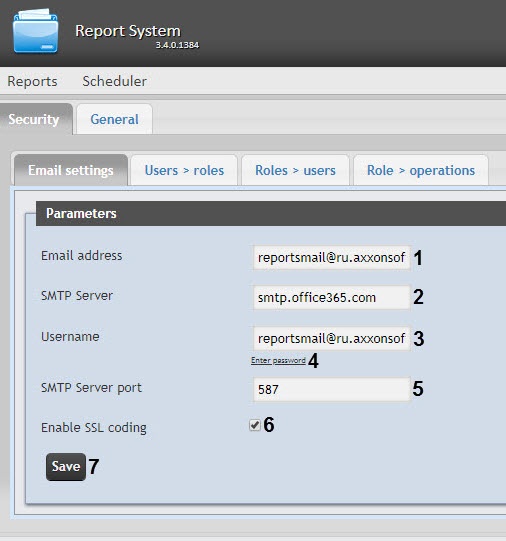
Task: Open the Users > roles tab
Action: tap(184, 170)
